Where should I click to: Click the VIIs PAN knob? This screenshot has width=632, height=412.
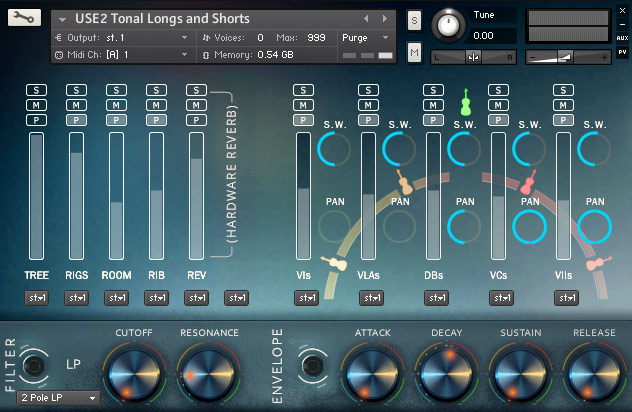pos(595,227)
